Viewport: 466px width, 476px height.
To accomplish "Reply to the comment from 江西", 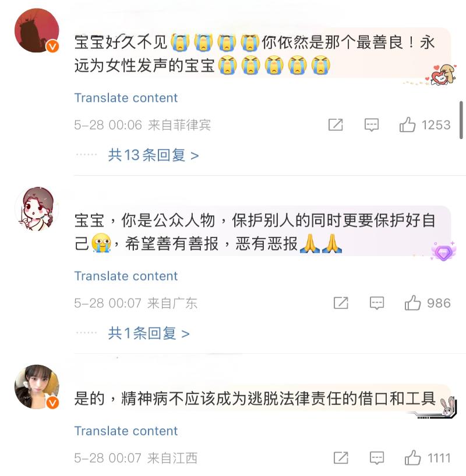I will (377, 458).
